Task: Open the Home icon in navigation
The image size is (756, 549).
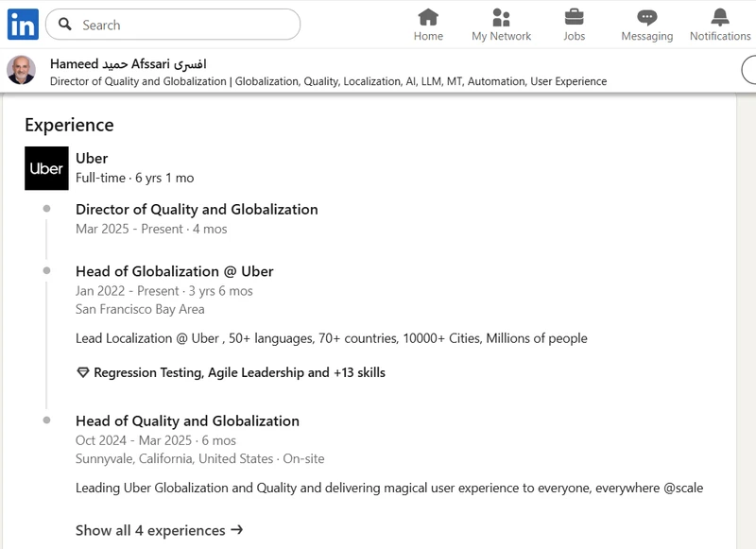Action: pos(428,18)
